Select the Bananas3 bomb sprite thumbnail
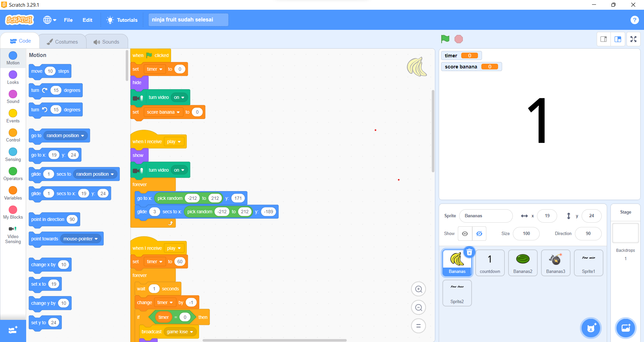The width and height of the screenshot is (644, 342). point(555,263)
